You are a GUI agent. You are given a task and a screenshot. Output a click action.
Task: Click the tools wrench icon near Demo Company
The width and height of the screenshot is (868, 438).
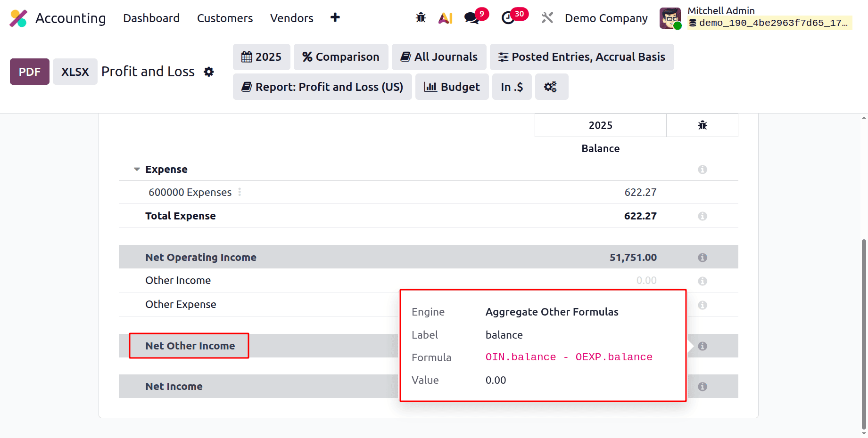click(547, 18)
